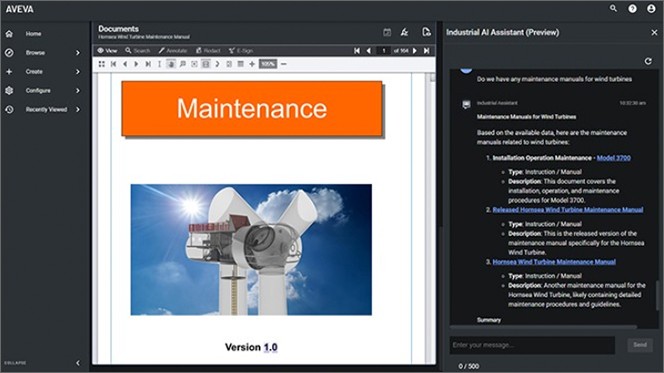Click the zoom out minus icon
The height and width of the screenshot is (373, 664).
point(284,64)
